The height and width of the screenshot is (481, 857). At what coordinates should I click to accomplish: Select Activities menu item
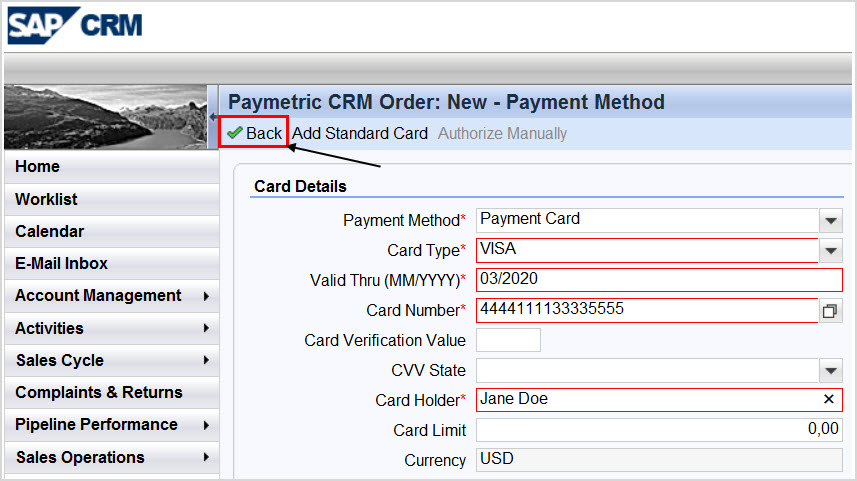point(111,328)
